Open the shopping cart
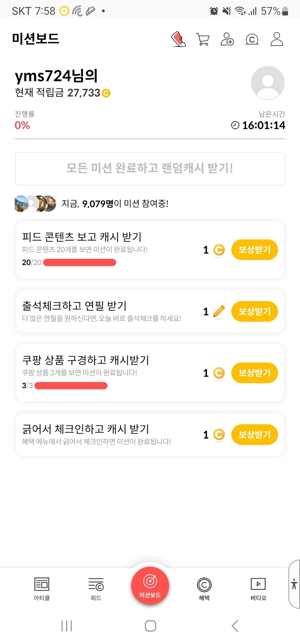300x644 pixels. click(x=203, y=39)
